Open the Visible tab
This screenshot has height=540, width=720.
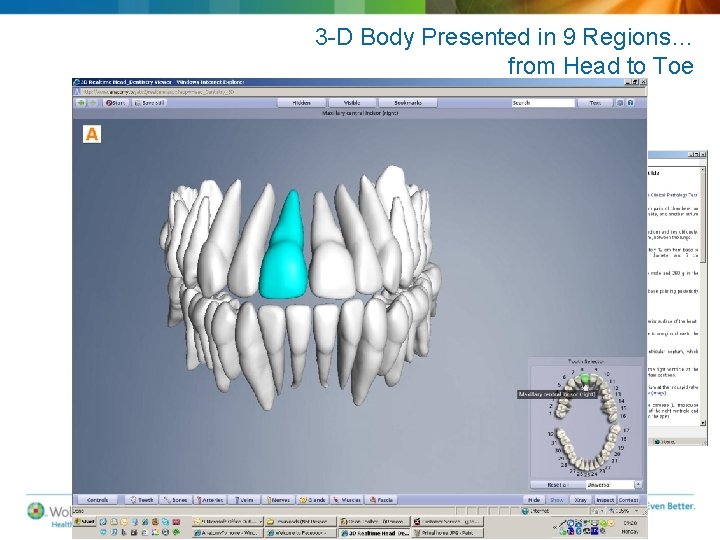[x=352, y=103]
